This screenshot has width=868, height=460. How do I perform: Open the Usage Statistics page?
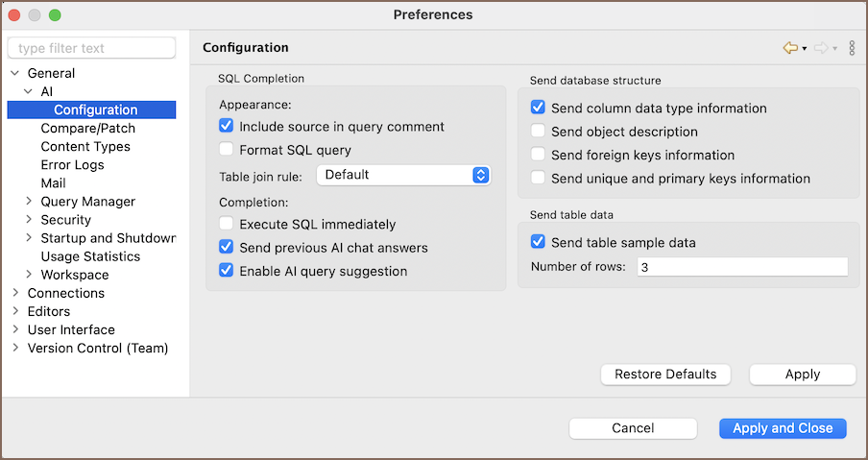tap(90, 256)
